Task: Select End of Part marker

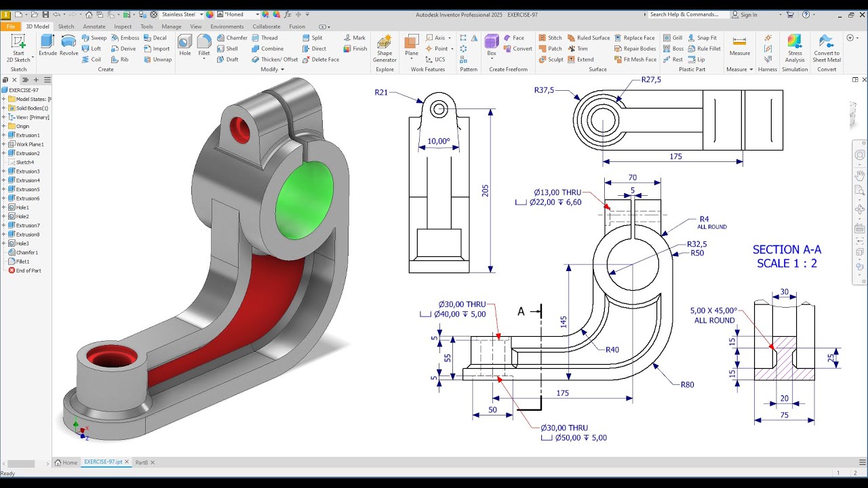Action: pyautogui.click(x=24, y=270)
